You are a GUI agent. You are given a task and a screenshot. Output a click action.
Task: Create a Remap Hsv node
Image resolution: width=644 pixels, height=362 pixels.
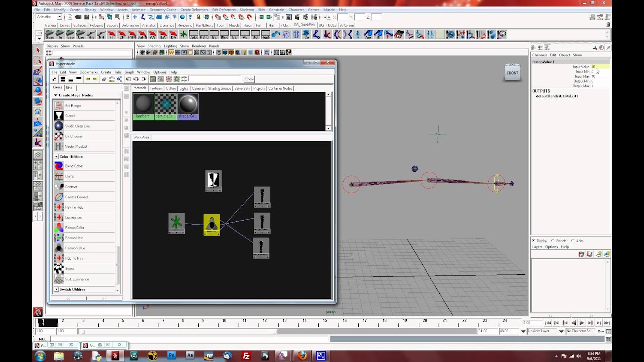click(x=84, y=238)
